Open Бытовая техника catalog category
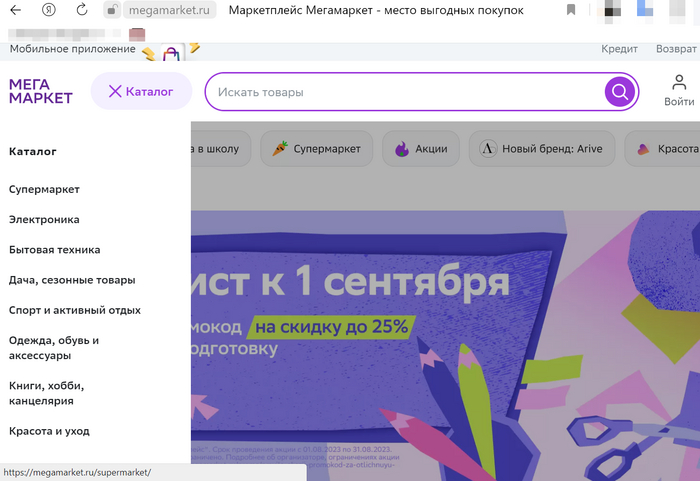The image size is (700, 481). (x=54, y=250)
